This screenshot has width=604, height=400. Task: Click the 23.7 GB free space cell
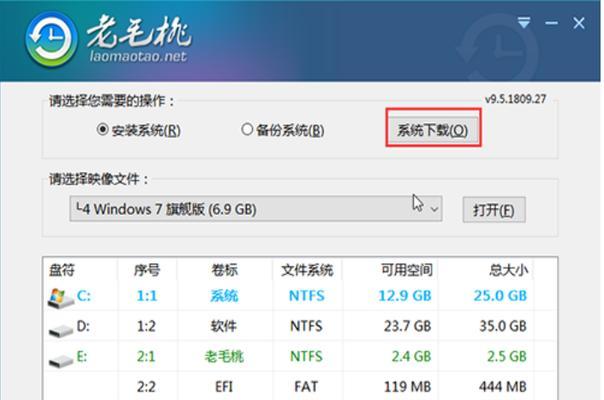point(407,326)
